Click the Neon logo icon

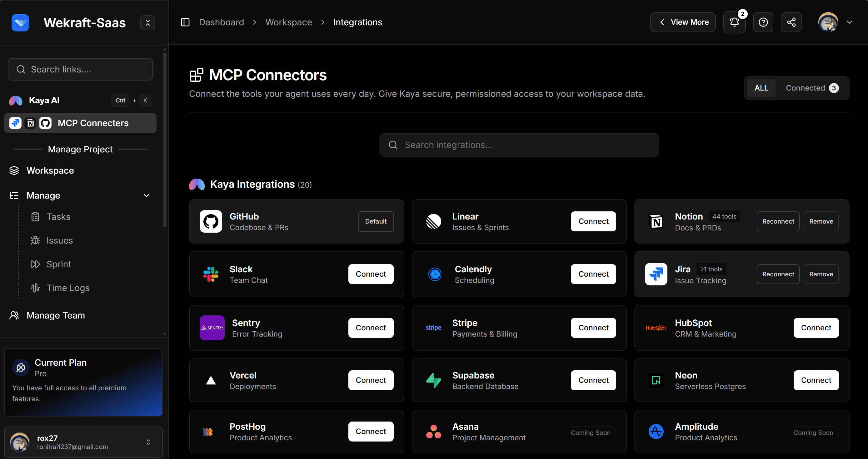click(656, 380)
